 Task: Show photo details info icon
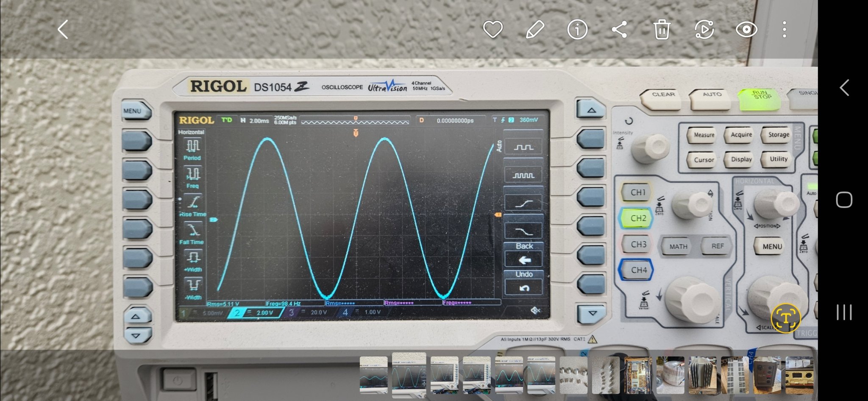tap(577, 30)
